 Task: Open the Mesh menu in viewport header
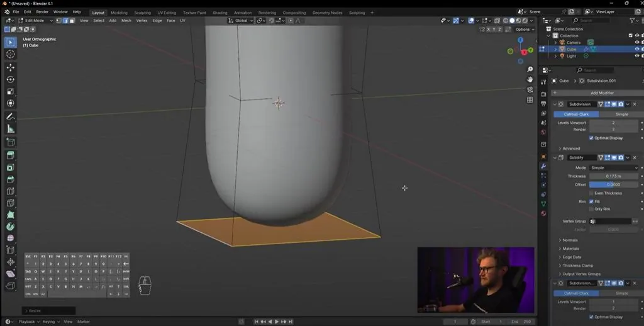click(x=126, y=21)
